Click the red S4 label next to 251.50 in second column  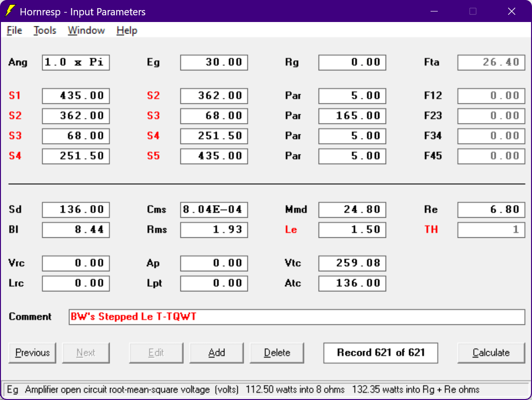pyautogui.click(x=154, y=136)
